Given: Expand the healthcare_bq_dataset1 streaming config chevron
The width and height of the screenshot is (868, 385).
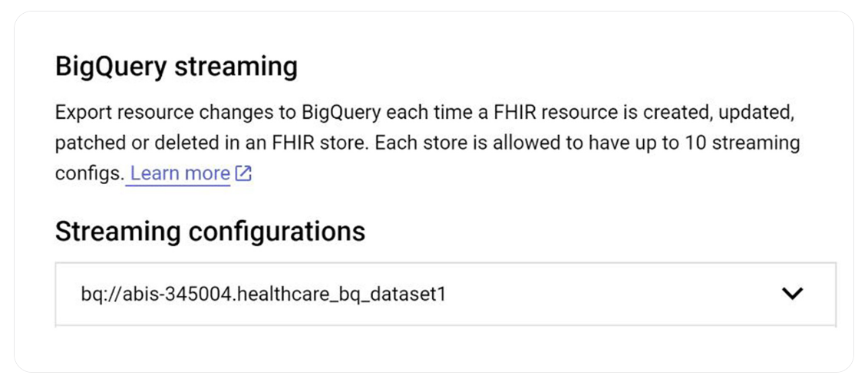Looking at the screenshot, I should [x=790, y=293].
